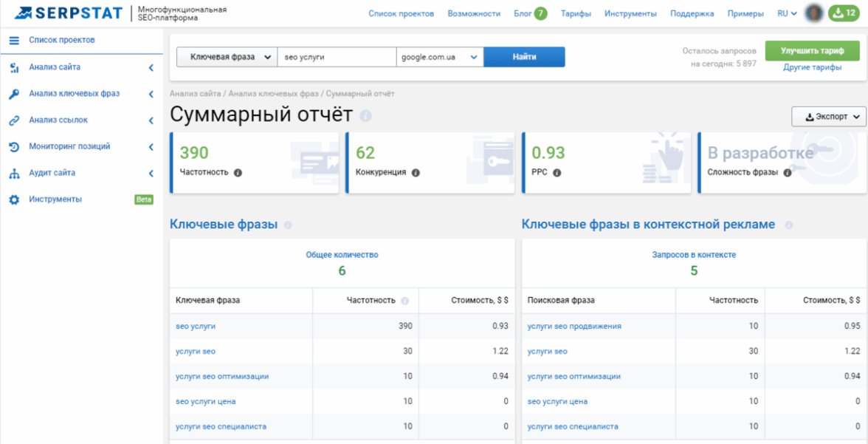Click the user avatar in top bar
Image resolution: width=868 pixels, height=444 pixels.
814,13
